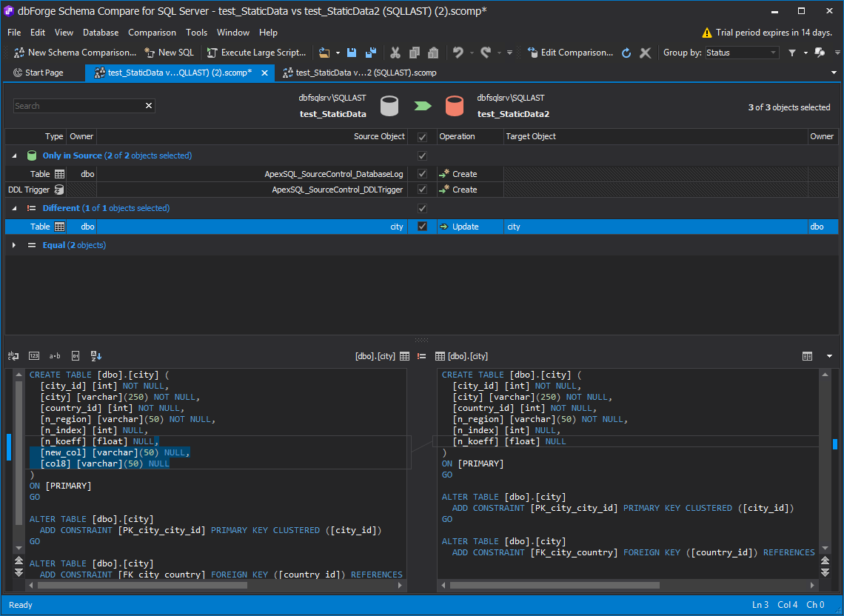Click the side-by-side view layout icon

(x=807, y=356)
